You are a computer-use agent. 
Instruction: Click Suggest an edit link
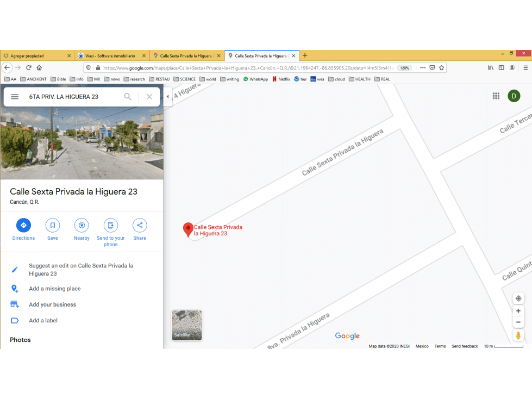[81, 270]
